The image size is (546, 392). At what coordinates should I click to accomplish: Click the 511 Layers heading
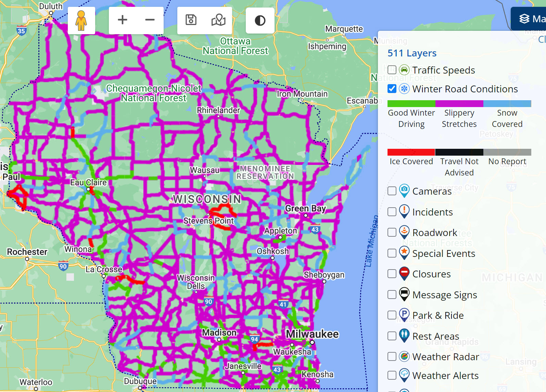click(x=412, y=53)
